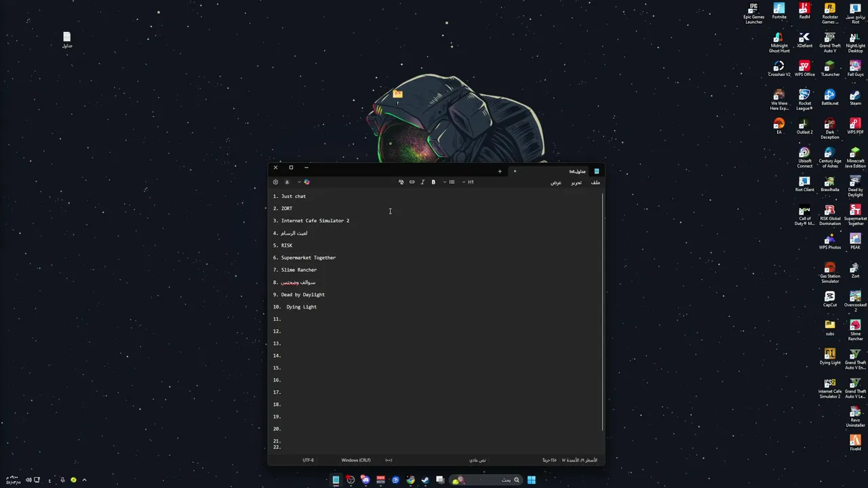Click the Notepad vertical scrollbar
This screenshot has width=868, height=488.
tap(602, 312)
